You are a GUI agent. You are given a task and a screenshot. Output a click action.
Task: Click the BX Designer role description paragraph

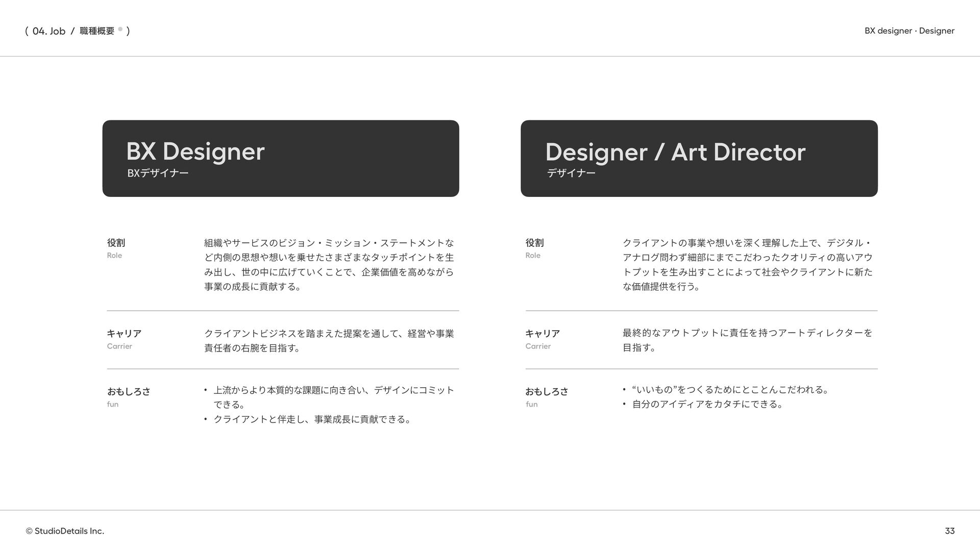point(329,264)
